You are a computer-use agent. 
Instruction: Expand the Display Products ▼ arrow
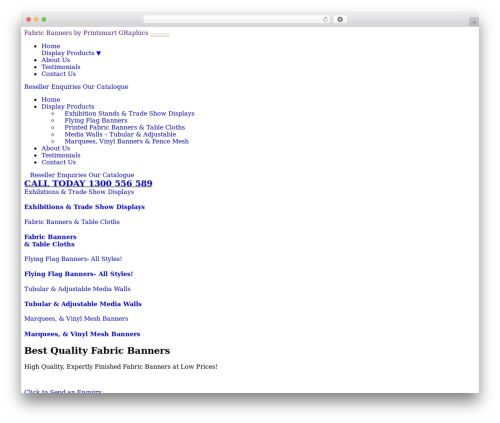pyautogui.click(x=98, y=53)
